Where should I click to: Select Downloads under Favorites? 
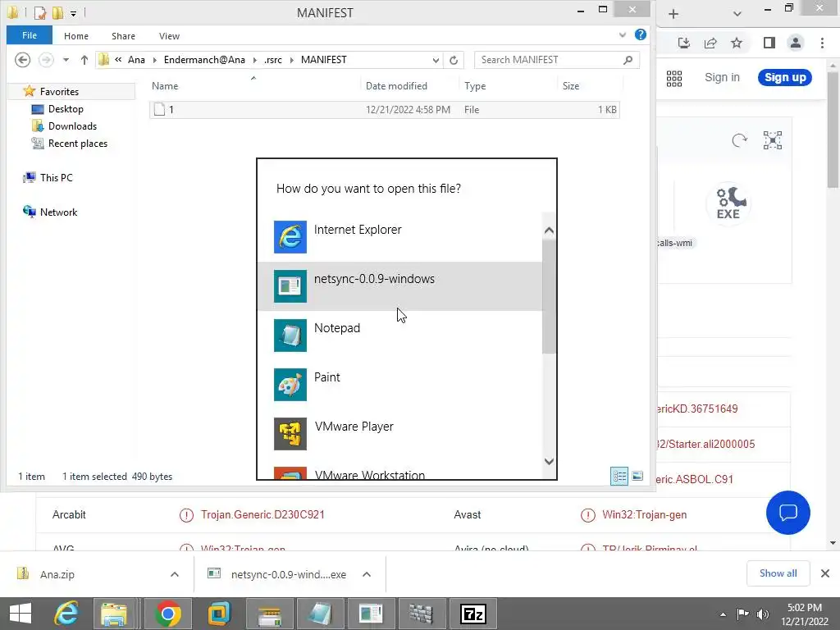click(x=72, y=126)
